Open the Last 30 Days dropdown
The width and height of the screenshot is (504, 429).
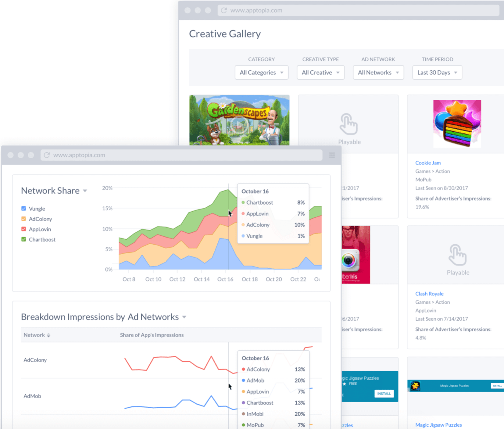pos(437,73)
